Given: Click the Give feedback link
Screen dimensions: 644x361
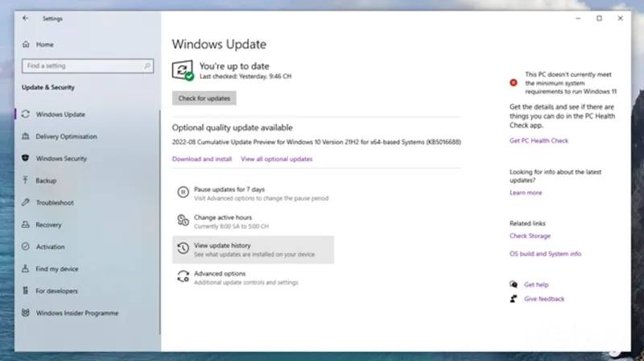Looking at the screenshot, I should click(x=544, y=299).
